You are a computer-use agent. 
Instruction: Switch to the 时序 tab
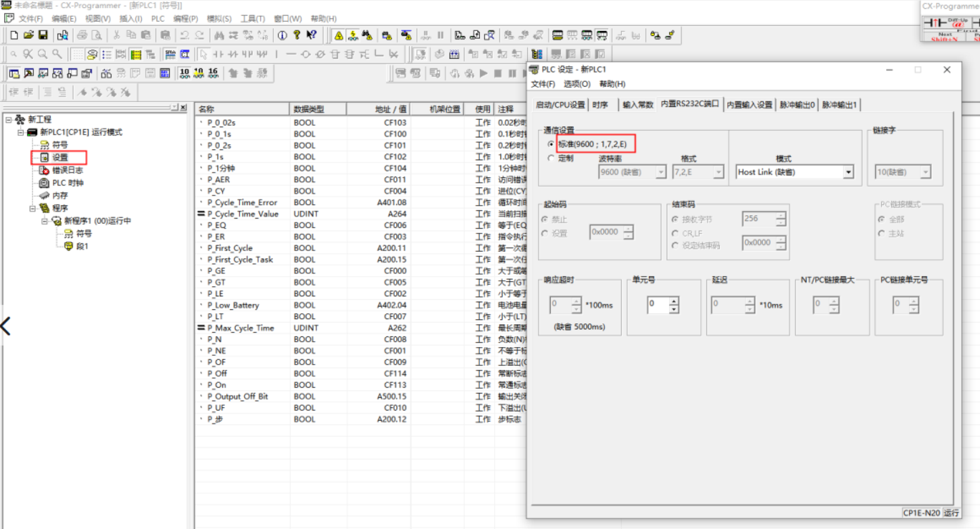pyautogui.click(x=600, y=105)
